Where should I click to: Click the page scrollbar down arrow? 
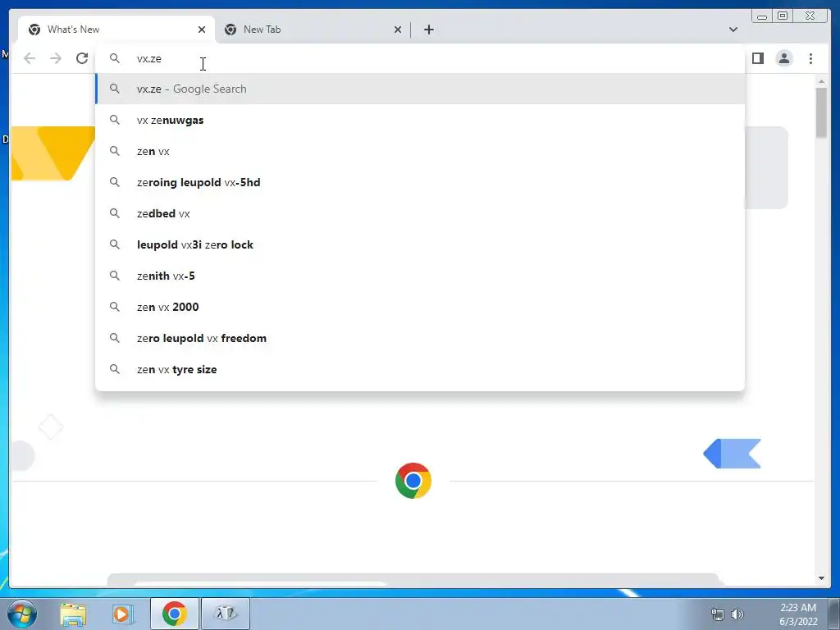point(821,578)
